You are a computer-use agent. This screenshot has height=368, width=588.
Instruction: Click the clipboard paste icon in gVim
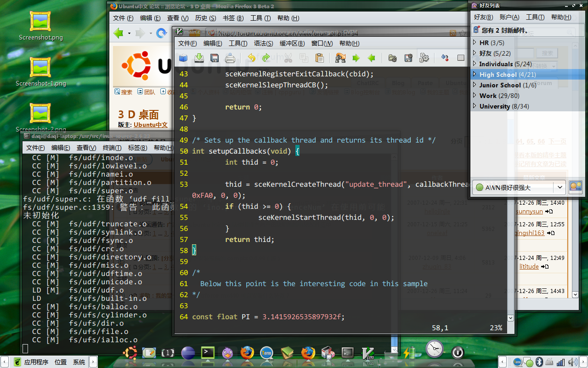pos(319,58)
